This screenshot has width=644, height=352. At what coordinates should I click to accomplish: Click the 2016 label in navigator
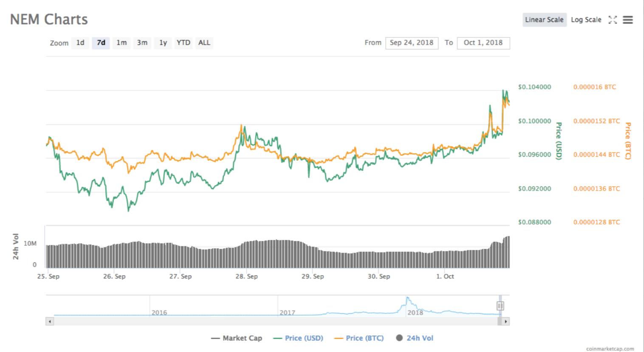tap(159, 313)
